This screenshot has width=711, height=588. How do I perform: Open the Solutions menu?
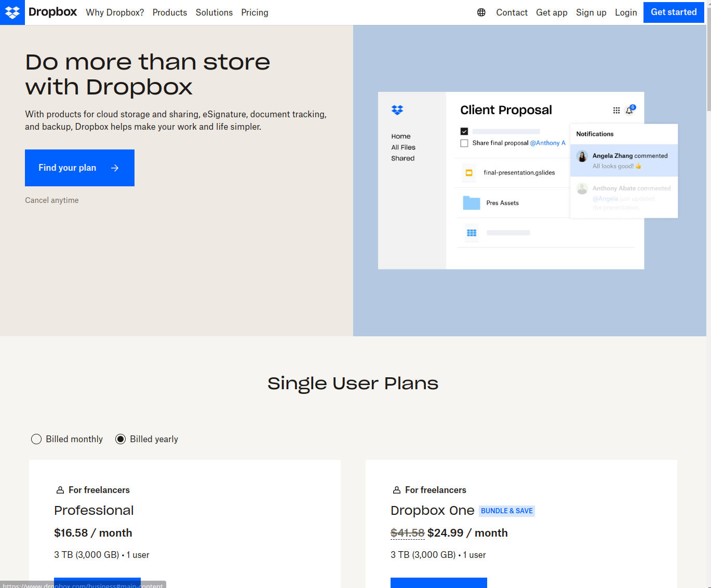(x=214, y=12)
